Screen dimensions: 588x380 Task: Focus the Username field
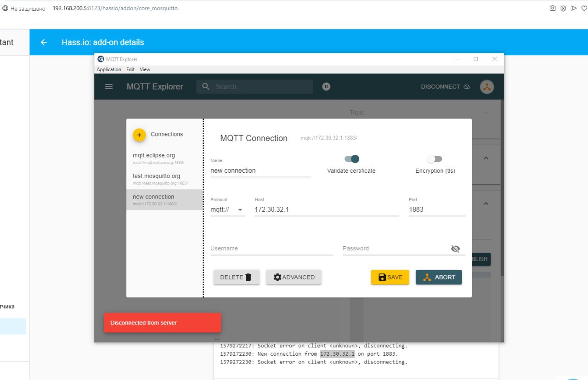tap(271, 249)
